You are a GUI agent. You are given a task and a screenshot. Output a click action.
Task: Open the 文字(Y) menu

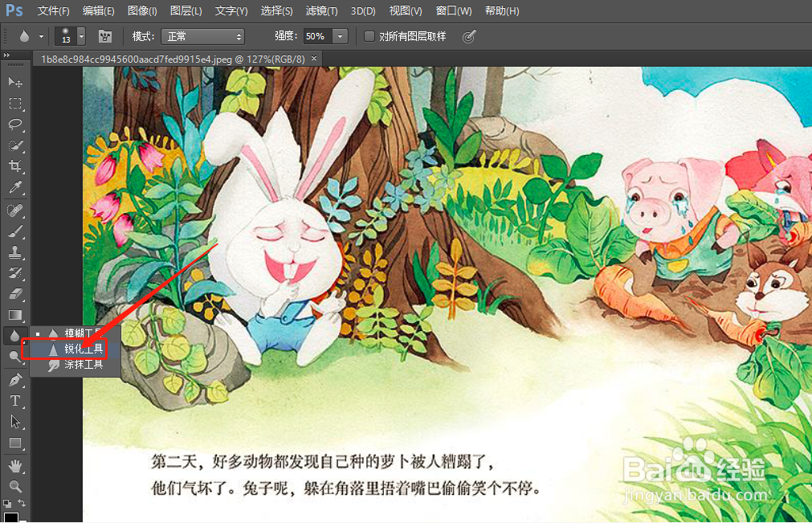coord(231,10)
